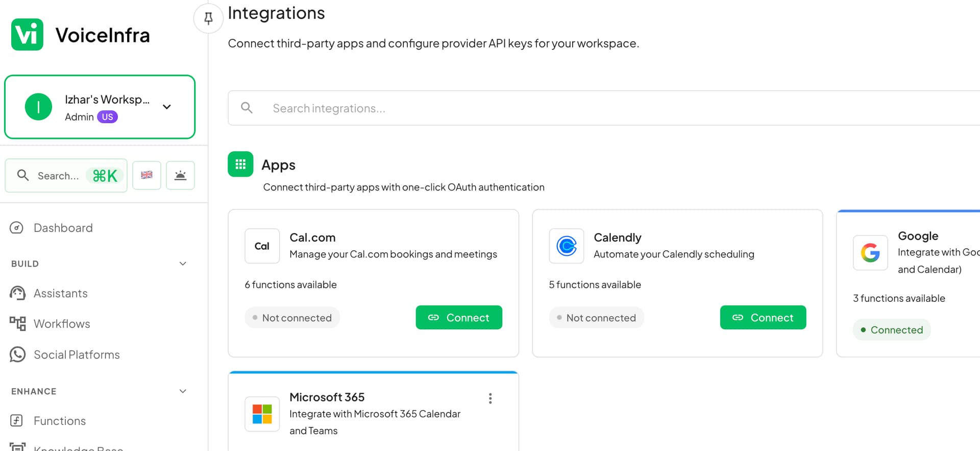Click '3 functions available' on Google card
This screenshot has width=980, height=451.
[x=899, y=298]
